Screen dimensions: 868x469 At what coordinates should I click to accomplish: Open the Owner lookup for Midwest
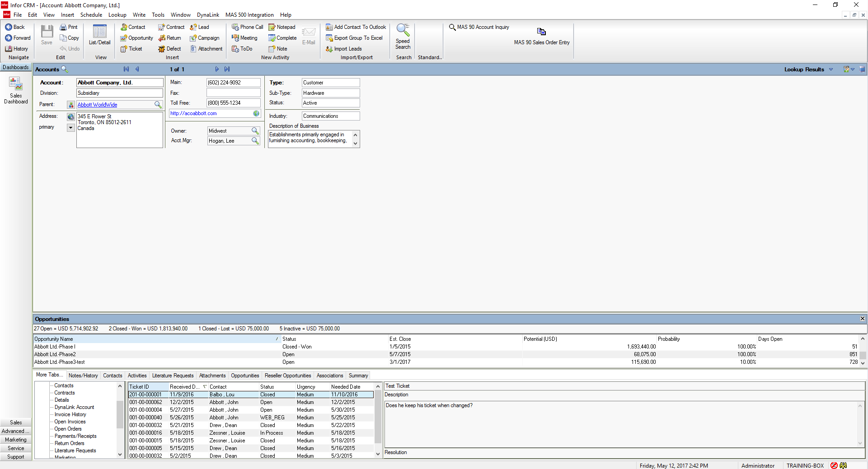point(255,131)
